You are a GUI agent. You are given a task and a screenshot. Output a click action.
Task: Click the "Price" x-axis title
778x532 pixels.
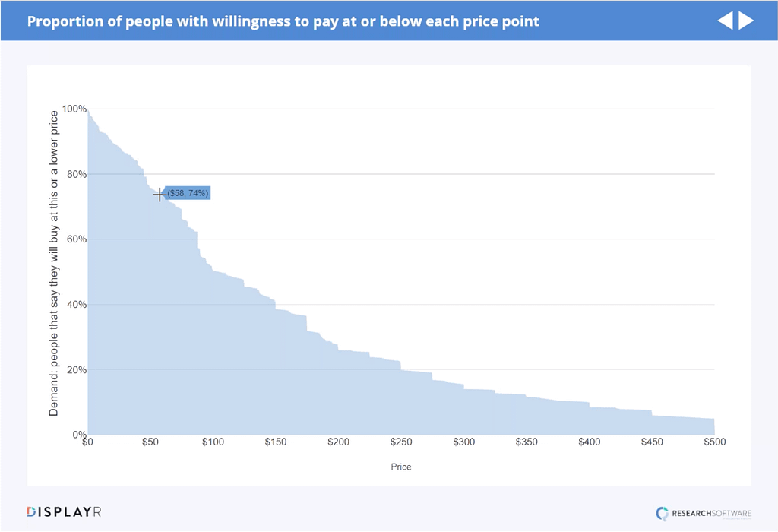pos(401,467)
